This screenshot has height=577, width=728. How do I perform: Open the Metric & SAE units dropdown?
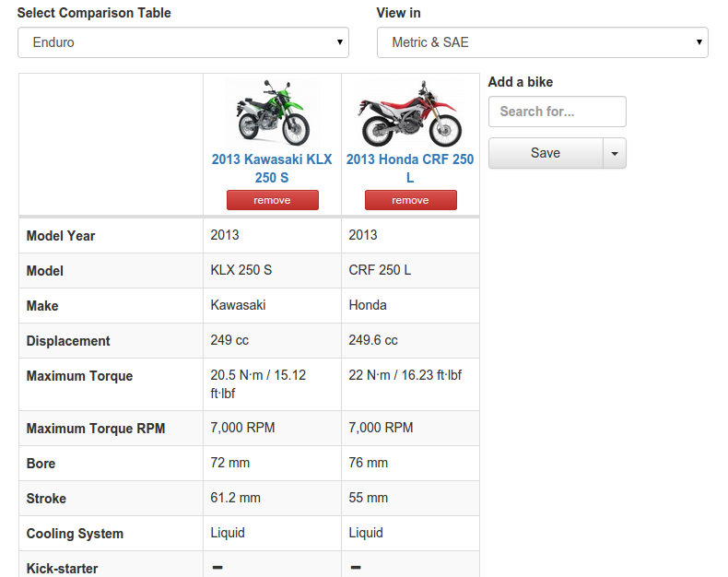tap(542, 42)
